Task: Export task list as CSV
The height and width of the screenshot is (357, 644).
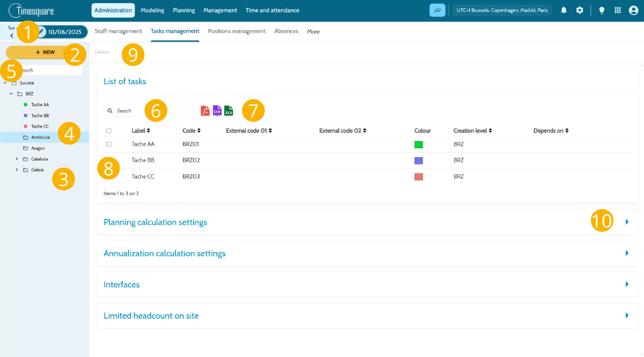Action: tap(217, 111)
